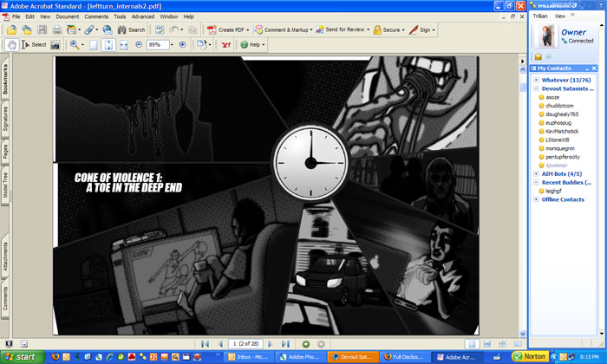Select the Hand tool
Image resolution: width=607 pixels, height=364 pixels.
click(12, 44)
